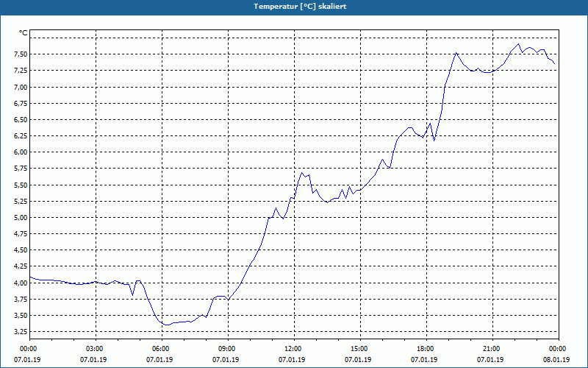Click the 6,75 axis value
This screenshot has width=588, height=368.
pos(21,103)
